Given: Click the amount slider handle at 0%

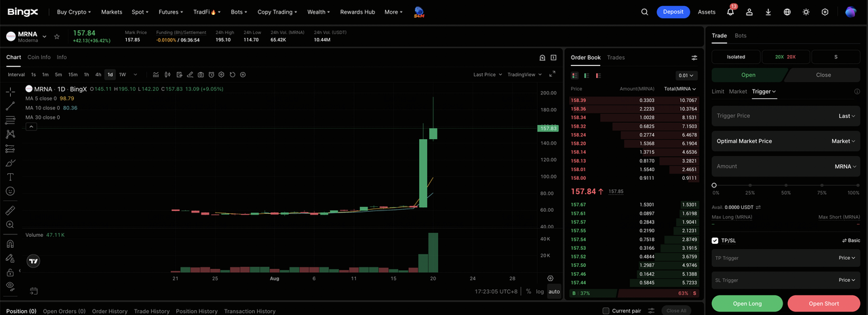Looking at the screenshot, I should point(714,185).
